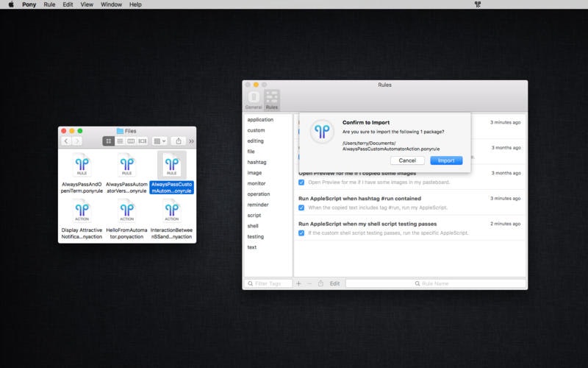
Task: Confirm by clicking the Import button
Action: 445,160
